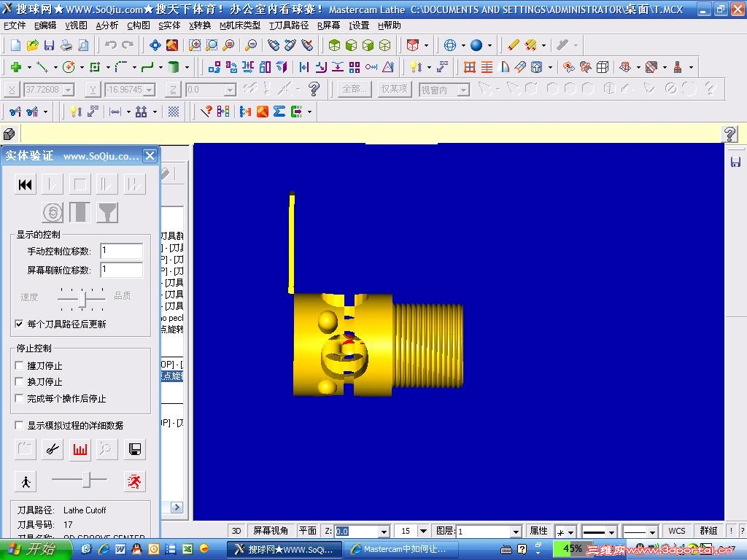Click the red surface grid icon
The height and width of the screenshot is (560, 747).
click(470, 67)
